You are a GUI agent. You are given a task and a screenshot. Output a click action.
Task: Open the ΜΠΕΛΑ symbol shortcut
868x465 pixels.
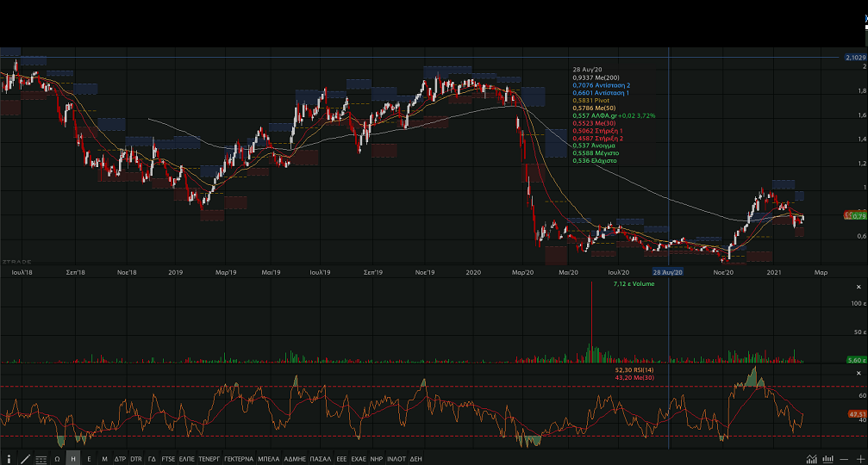[268, 459]
